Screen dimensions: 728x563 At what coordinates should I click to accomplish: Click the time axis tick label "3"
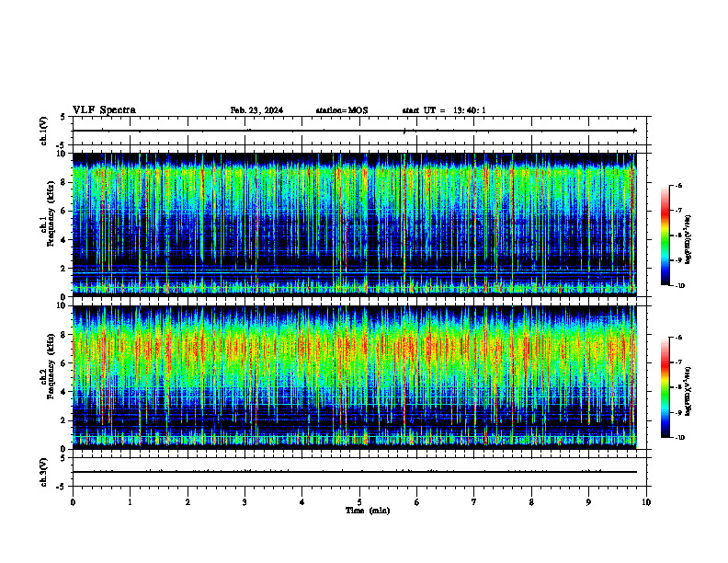pos(245,502)
